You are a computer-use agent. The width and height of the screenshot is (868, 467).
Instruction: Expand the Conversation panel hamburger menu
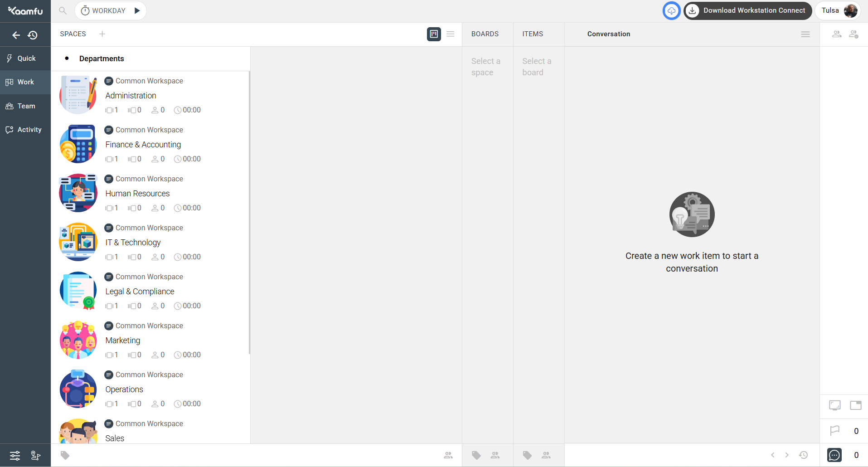click(805, 34)
